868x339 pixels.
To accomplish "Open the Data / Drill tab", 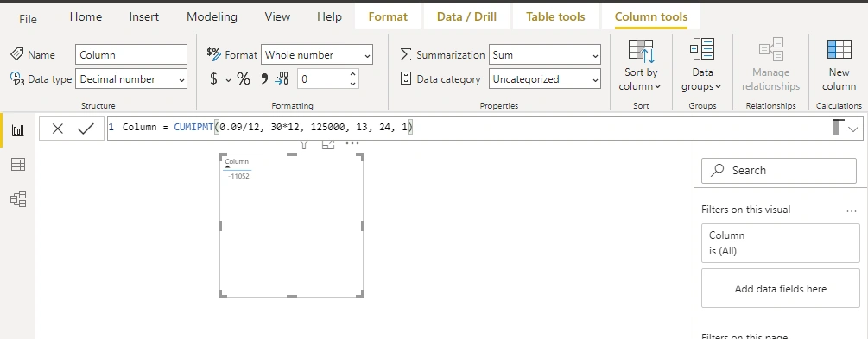I will click(x=466, y=16).
